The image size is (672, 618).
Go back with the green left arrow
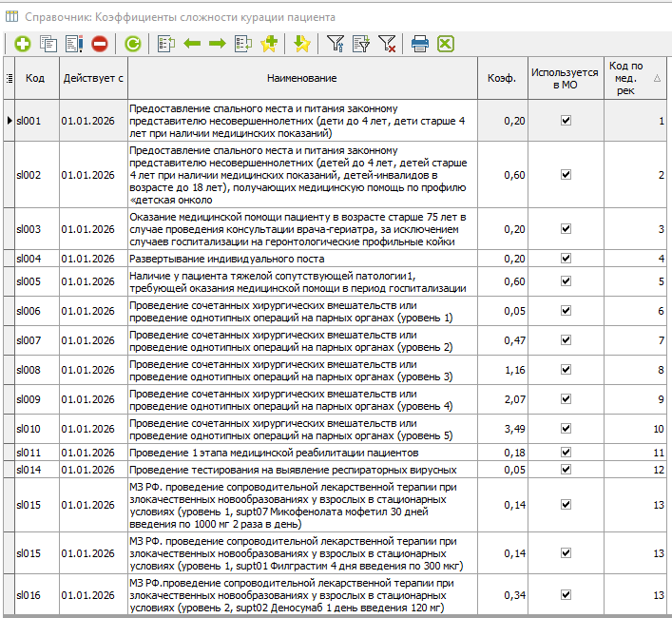click(192, 44)
